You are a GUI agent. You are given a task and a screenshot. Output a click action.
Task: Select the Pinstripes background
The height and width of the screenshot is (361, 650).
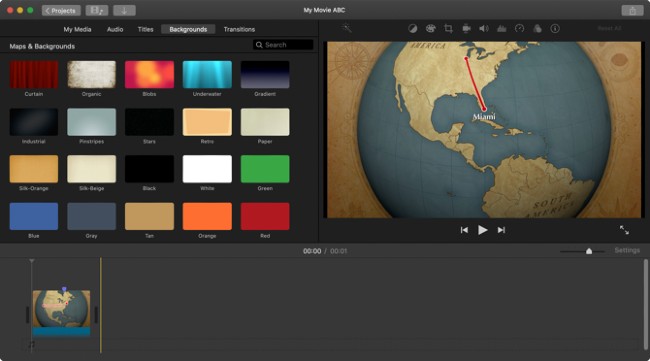point(92,122)
